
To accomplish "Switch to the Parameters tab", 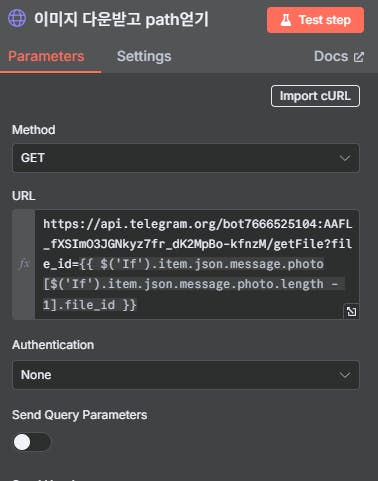I will tap(46, 56).
